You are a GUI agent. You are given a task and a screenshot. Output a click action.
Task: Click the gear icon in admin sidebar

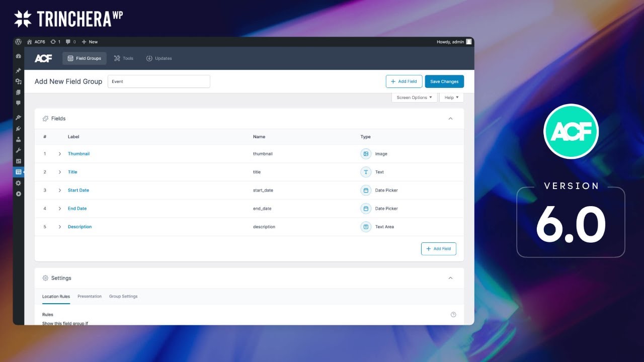[x=19, y=183]
